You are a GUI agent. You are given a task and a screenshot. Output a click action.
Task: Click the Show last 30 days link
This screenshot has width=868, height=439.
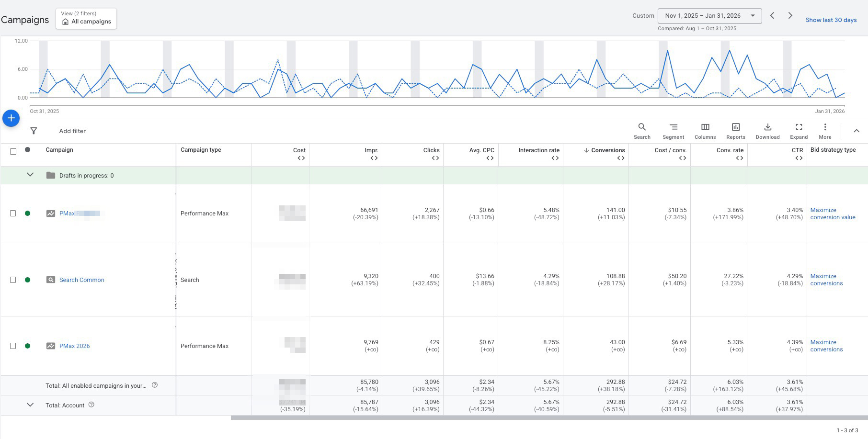pyautogui.click(x=831, y=20)
